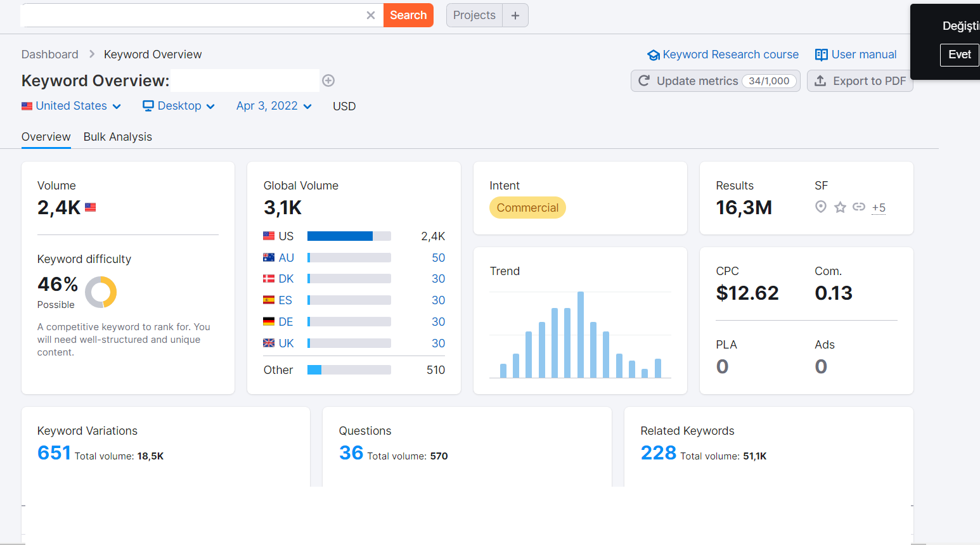The image size is (980, 545).
Task: Click the reviews star SERP feature icon
Action: coord(840,207)
